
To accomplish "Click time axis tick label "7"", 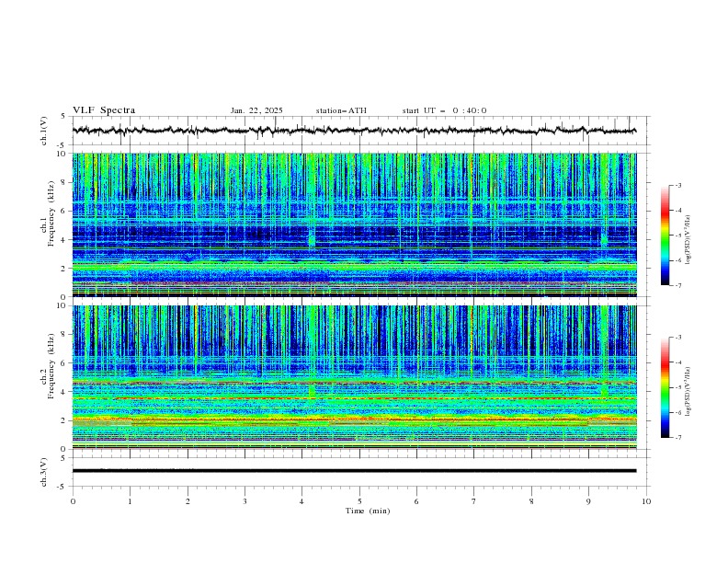I will (x=474, y=501).
